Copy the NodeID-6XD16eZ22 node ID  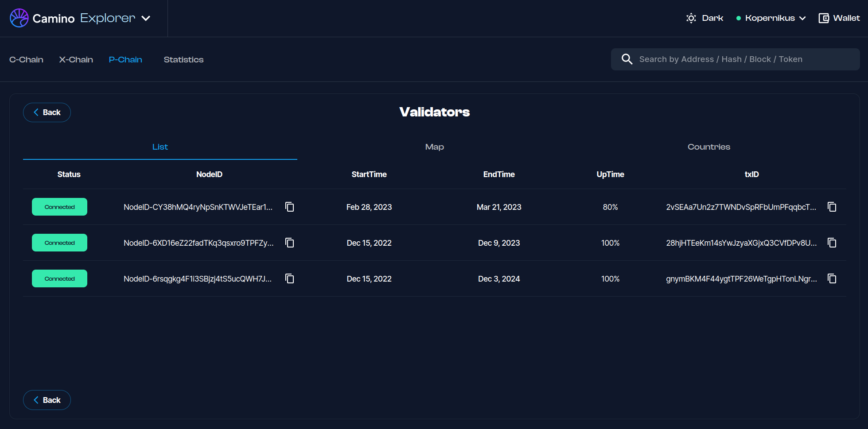coord(290,243)
